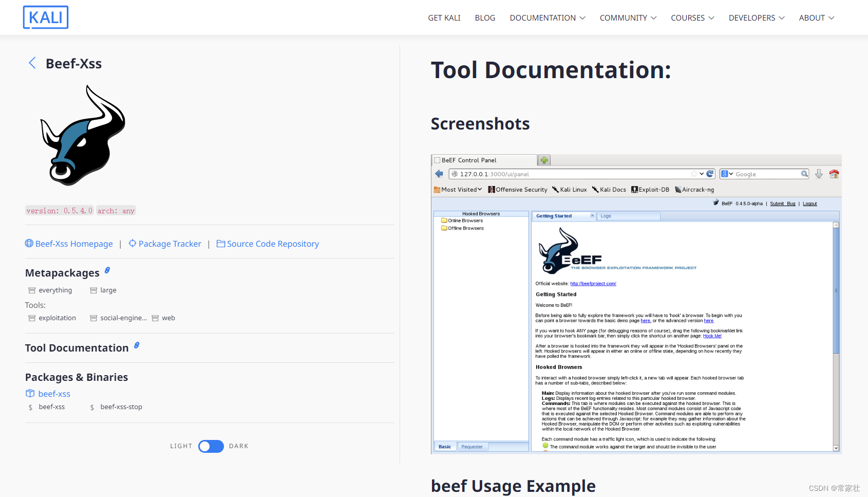Open BLOG in the top menu
868x497 pixels.
pyautogui.click(x=485, y=18)
